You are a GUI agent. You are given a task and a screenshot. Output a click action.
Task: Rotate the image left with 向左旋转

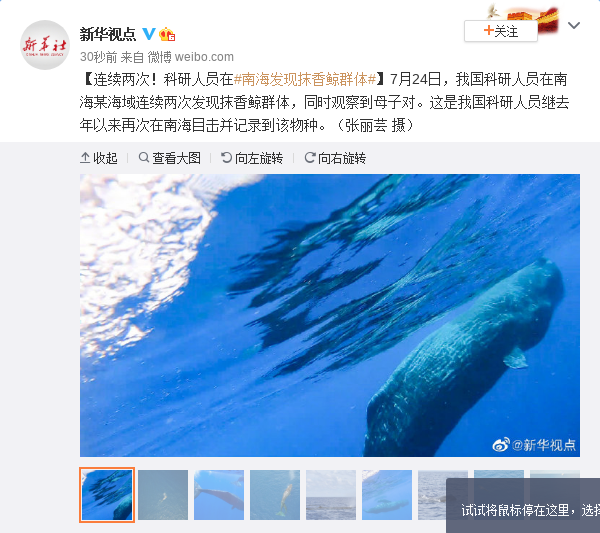(x=252, y=158)
